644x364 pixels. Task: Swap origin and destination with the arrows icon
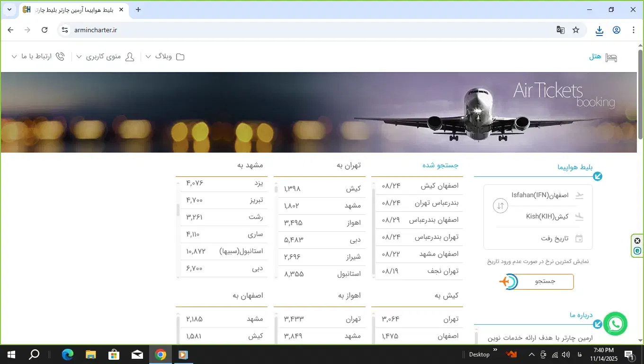[500, 206]
